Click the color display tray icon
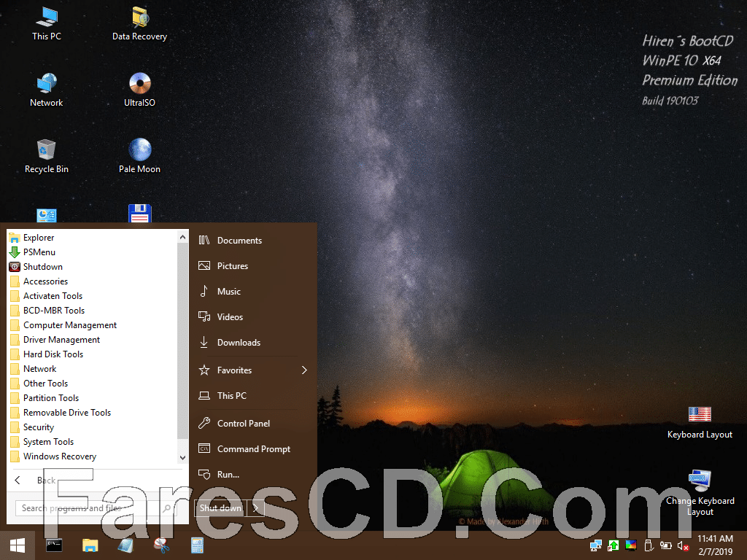 coord(631,545)
